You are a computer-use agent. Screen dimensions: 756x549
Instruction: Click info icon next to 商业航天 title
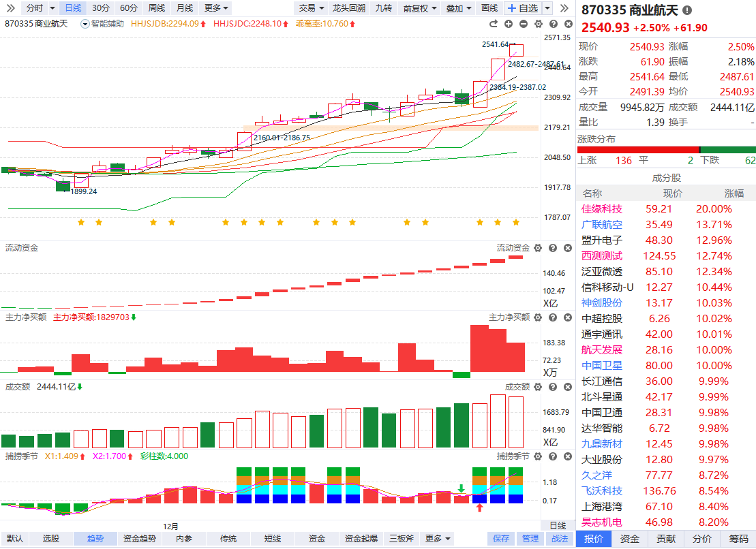click(686, 11)
